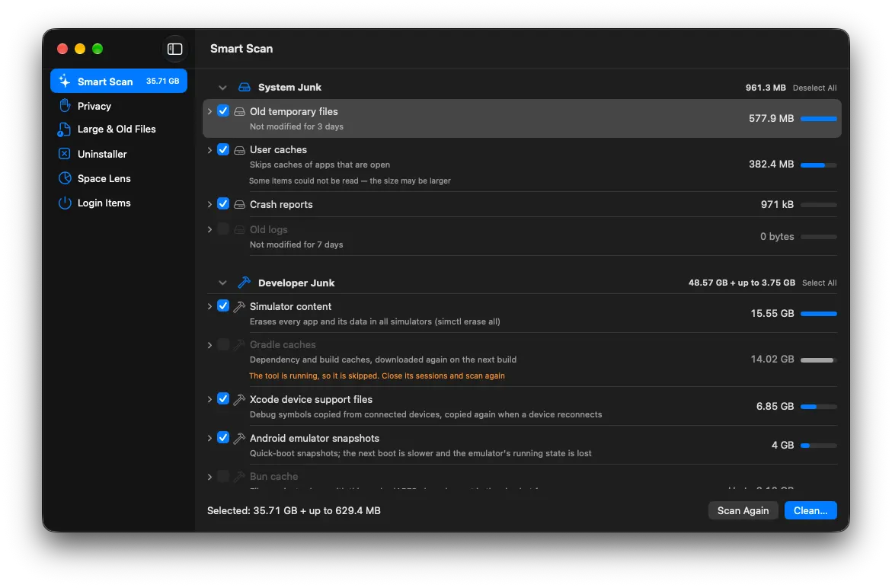Image resolution: width=892 pixels, height=588 pixels.
Task: Expand the Xcode device support files row
Action: [209, 400]
